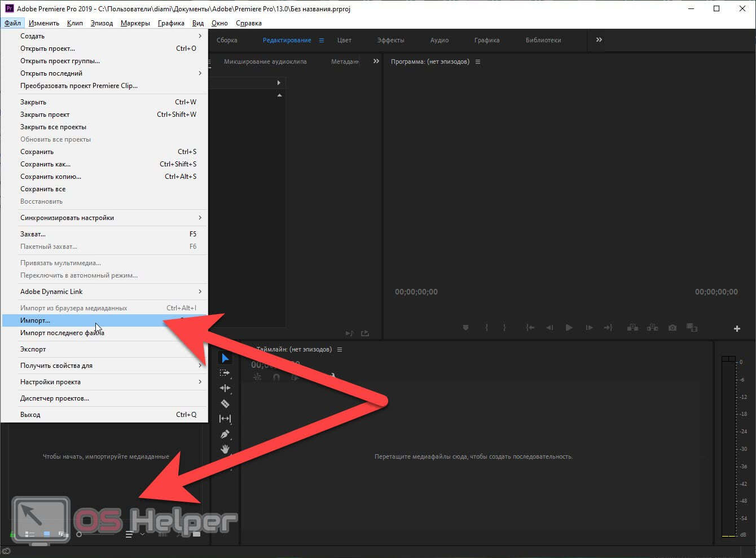The image size is (756, 558).
Task: Click Выход to quit Premiere
Action: point(30,415)
